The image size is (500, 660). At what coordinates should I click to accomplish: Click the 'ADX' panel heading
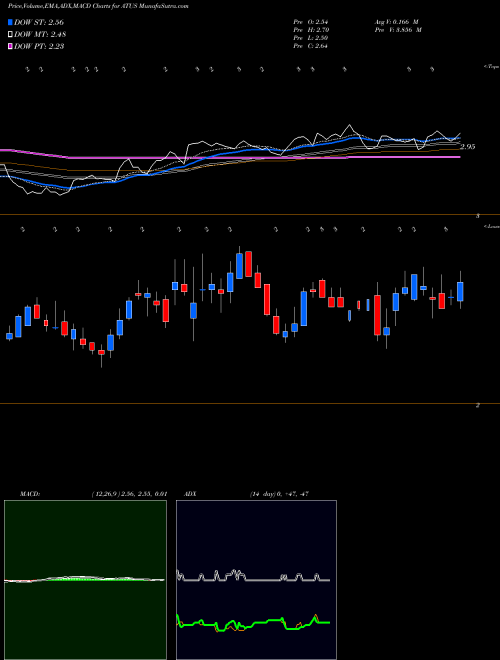[x=190, y=494]
